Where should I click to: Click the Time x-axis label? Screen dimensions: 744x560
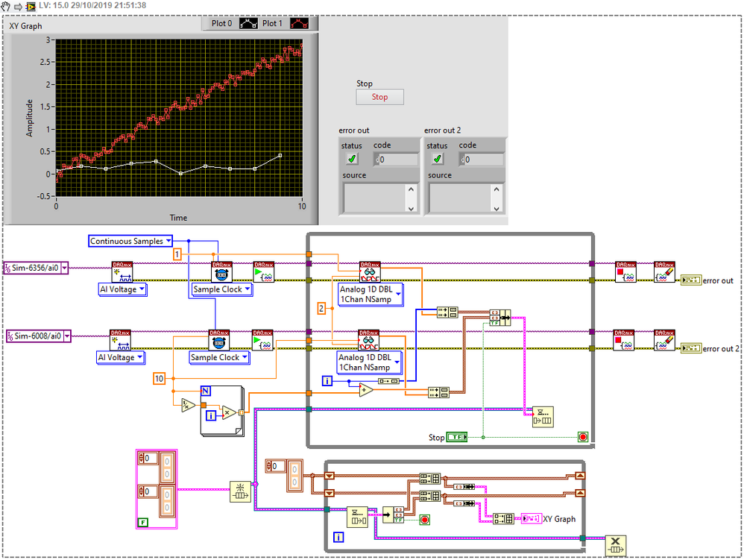[178, 218]
